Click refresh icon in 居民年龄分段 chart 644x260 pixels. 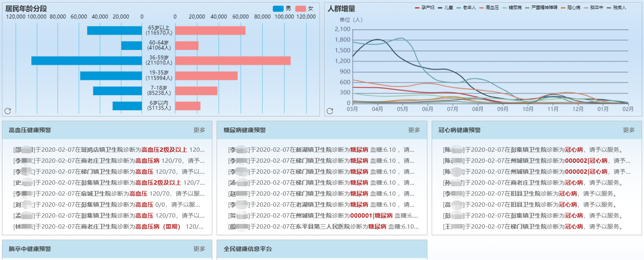point(7,111)
